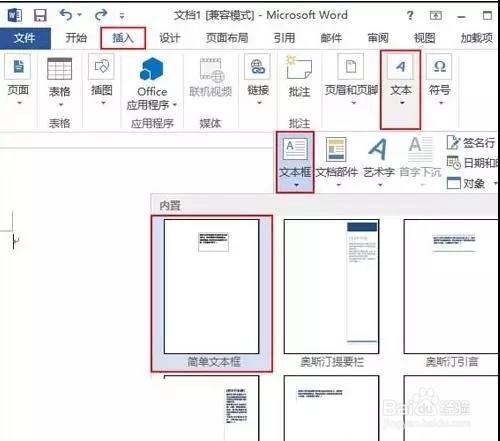The height and width of the screenshot is (441, 500).
Task: Click the 链接 links icon
Action: pos(257,67)
